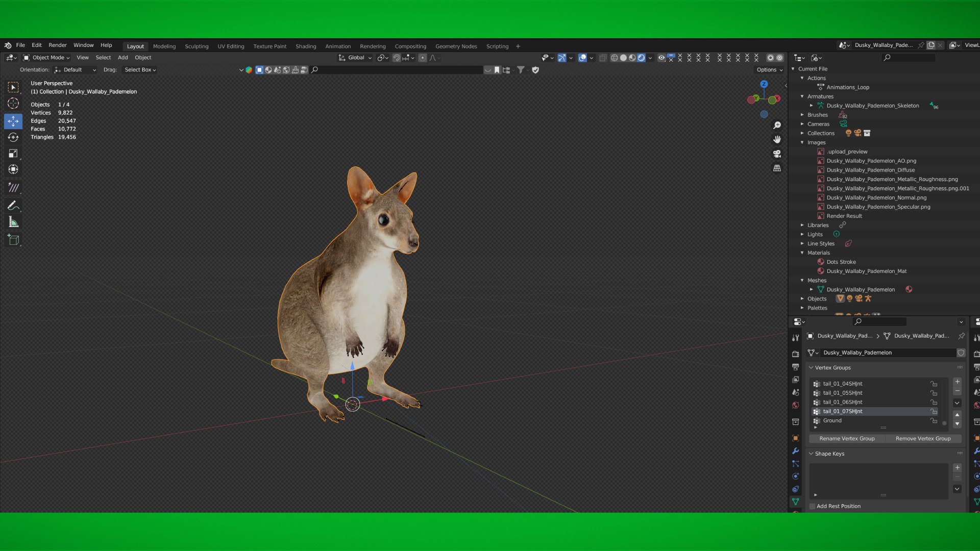This screenshot has height=551, width=980.
Task: Toggle lock on Ground vertex group
Action: coord(934,420)
